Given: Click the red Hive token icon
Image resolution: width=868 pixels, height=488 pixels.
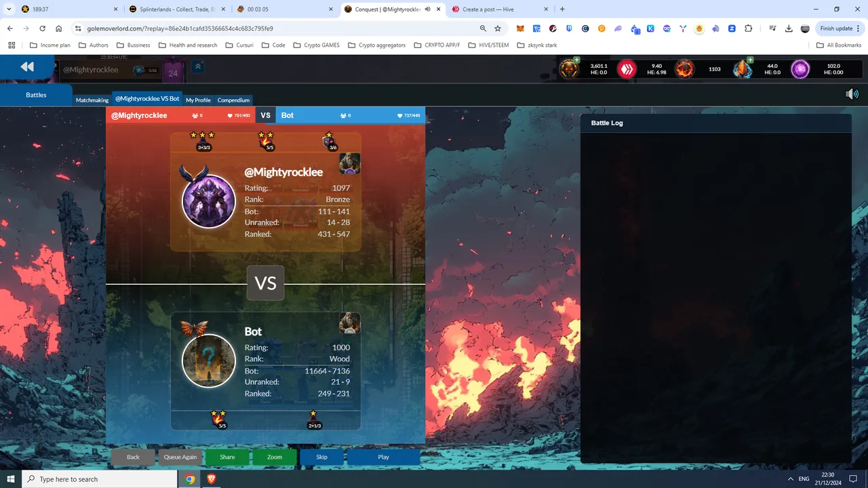Looking at the screenshot, I should 627,69.
